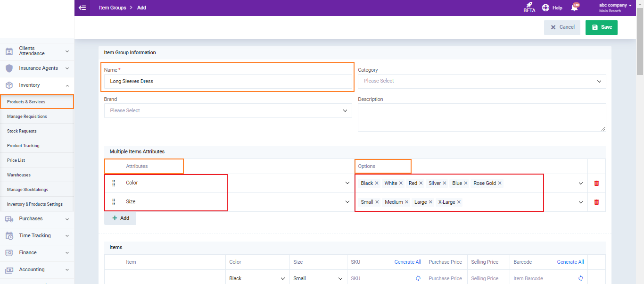This screenshot has height=284, width=644.
Task: Open the notifications bell
Action: [574, 8]
